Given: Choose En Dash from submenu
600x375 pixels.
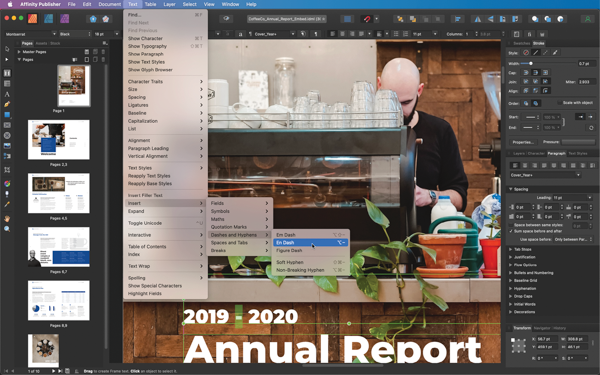Looking at the screenshot, I should click(x=310, y=243).
